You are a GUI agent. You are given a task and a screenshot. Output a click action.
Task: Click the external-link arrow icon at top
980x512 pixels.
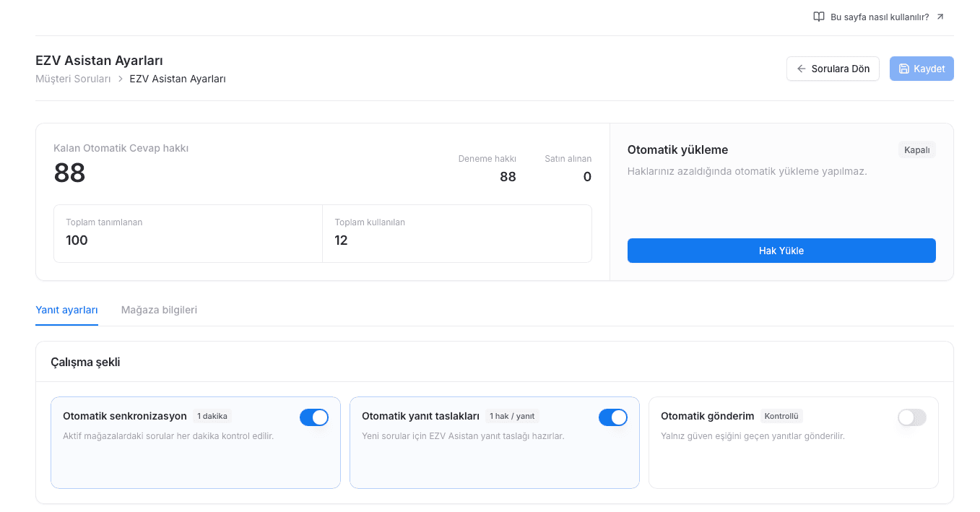[x=940, y=17]
